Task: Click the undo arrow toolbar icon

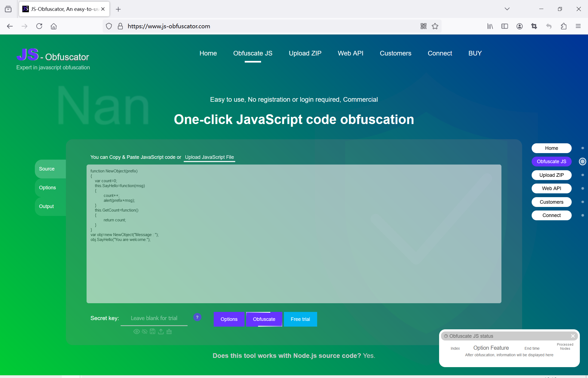Action: click(x=549, y=26)
